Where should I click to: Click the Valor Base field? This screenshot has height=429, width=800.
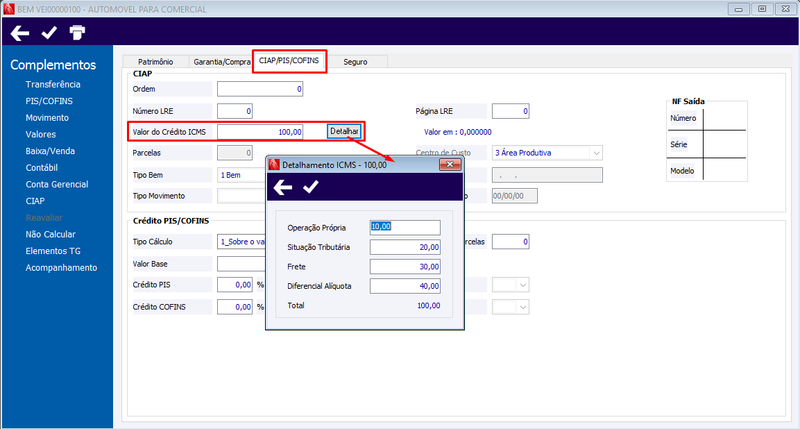pos(241,264)
